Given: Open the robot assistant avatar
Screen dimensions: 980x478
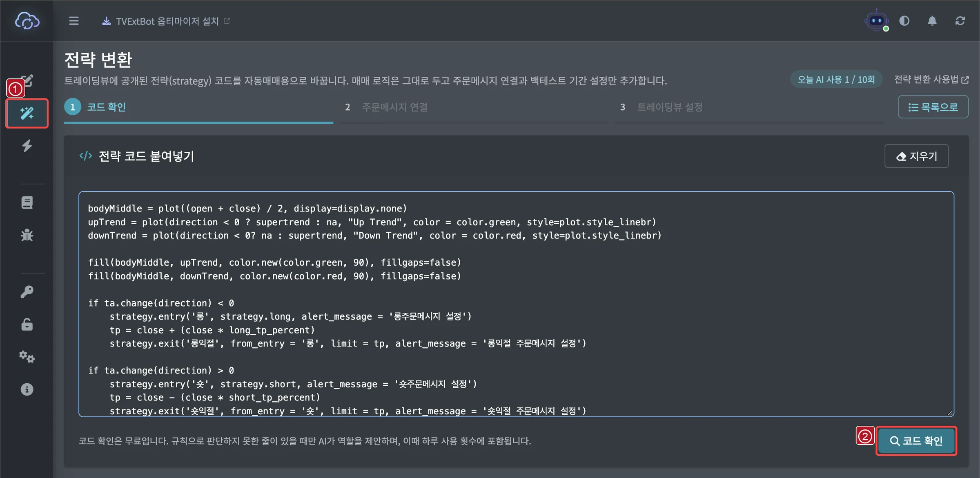Looking at the screenshot, I should tap(876, 20).
